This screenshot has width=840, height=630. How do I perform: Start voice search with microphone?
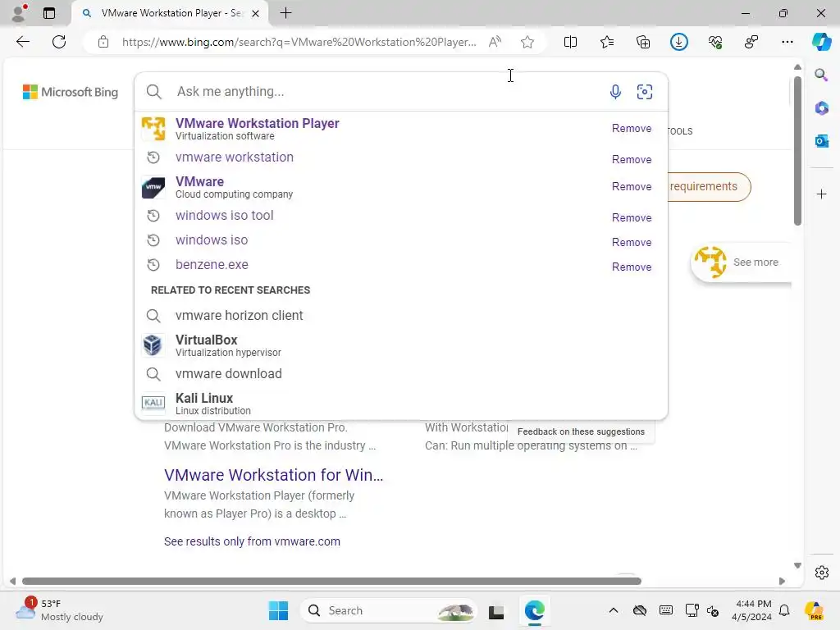click(615, 92)
